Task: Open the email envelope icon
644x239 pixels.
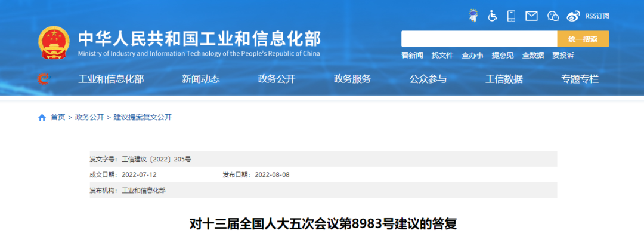Action: 531,16
